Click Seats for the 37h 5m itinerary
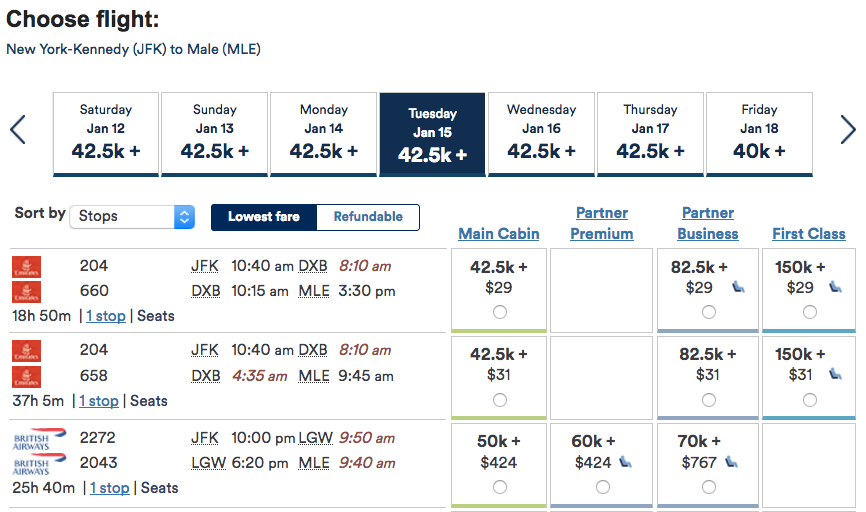The height and width of the screenshot is (512, 866). [x=149, y=401]
